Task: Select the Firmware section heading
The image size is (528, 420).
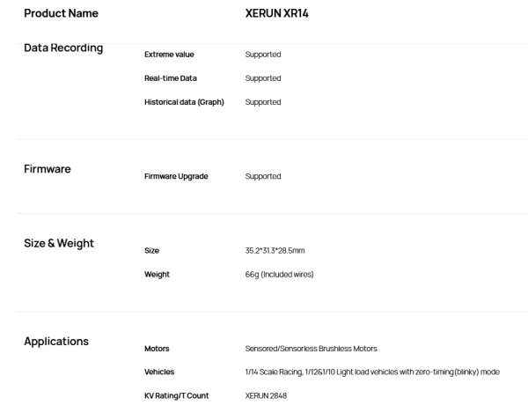Action: point(48,169)
